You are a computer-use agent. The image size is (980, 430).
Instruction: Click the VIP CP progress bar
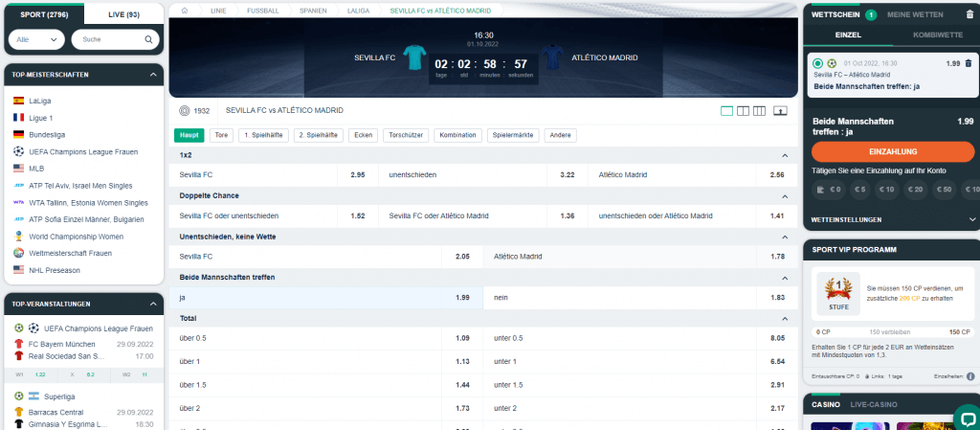892,332
